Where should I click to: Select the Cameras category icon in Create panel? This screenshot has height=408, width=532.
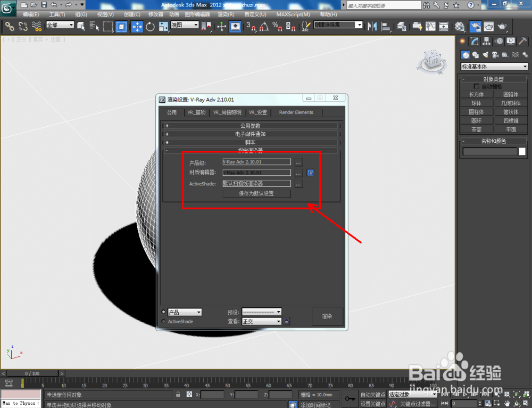495,55
